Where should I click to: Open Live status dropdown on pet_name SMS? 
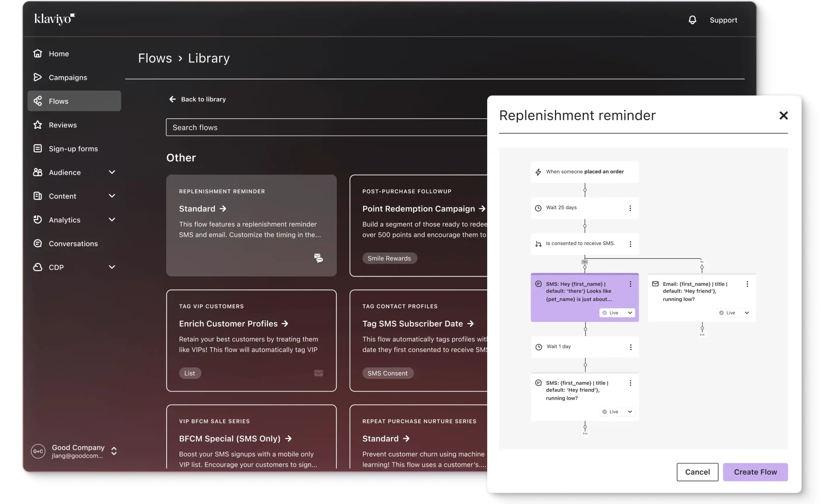(x=617, y=313)
